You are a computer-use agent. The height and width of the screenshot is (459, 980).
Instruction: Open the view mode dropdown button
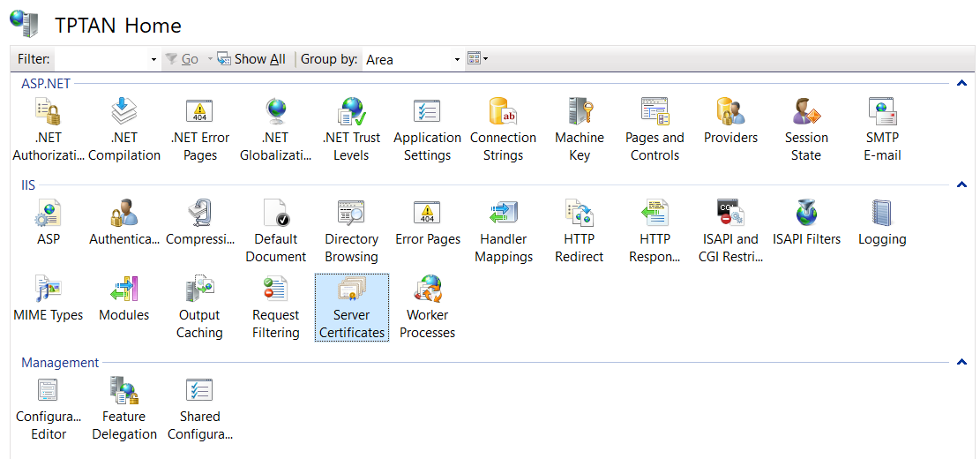pos(477,59)
